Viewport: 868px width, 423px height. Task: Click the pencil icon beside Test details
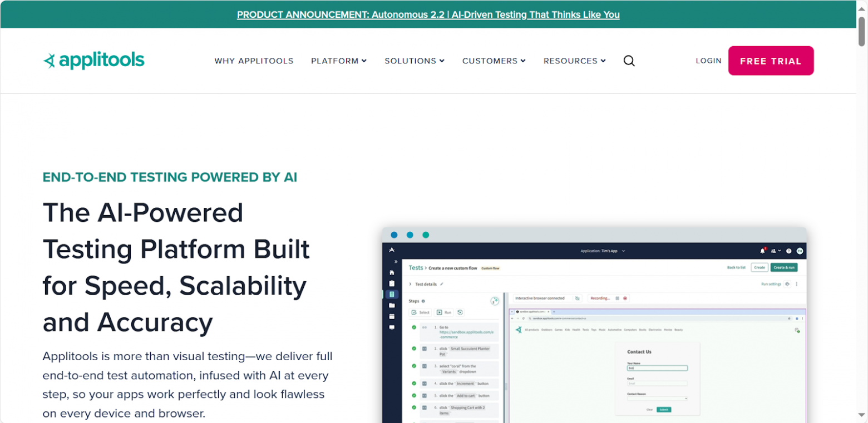click(x=442, y=284)
